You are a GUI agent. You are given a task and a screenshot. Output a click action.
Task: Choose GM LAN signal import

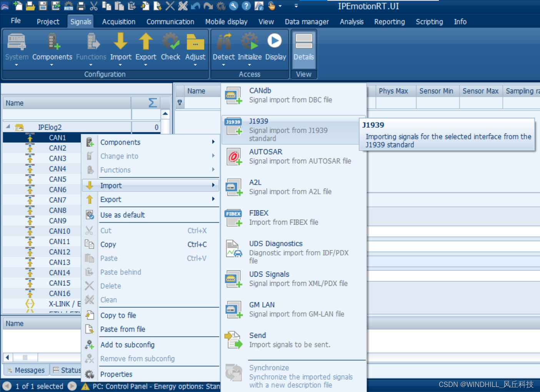294,309
